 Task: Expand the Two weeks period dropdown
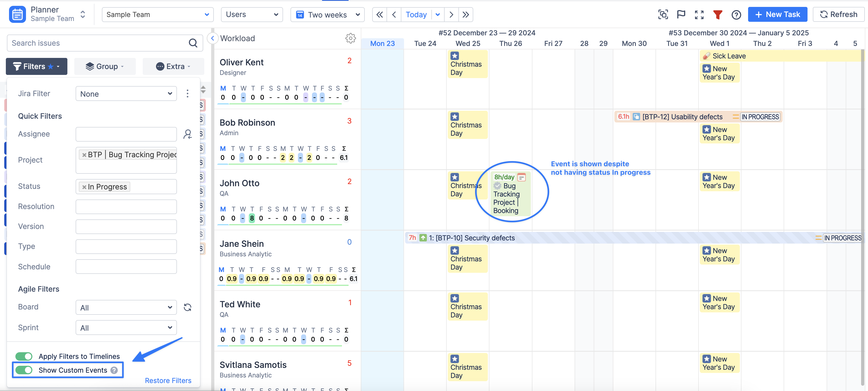click(x=327, y=15)
